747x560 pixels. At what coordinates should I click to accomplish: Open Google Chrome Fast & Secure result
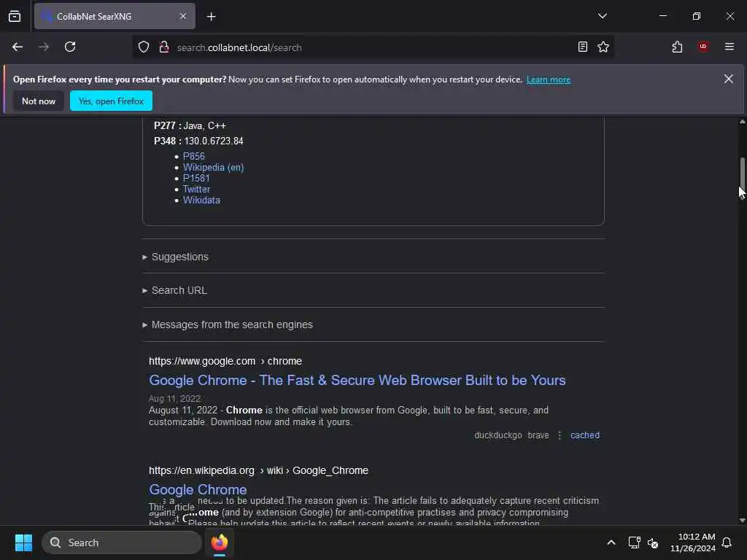(357, 380)
